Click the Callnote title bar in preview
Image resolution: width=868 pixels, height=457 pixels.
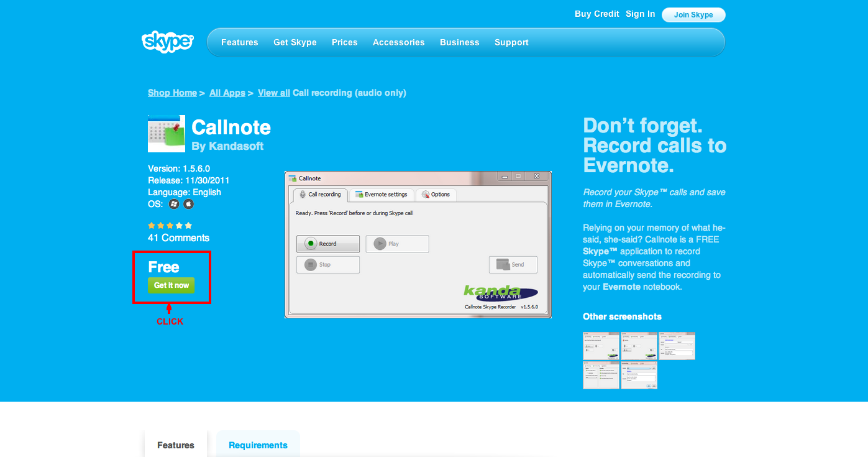(418, 178)
